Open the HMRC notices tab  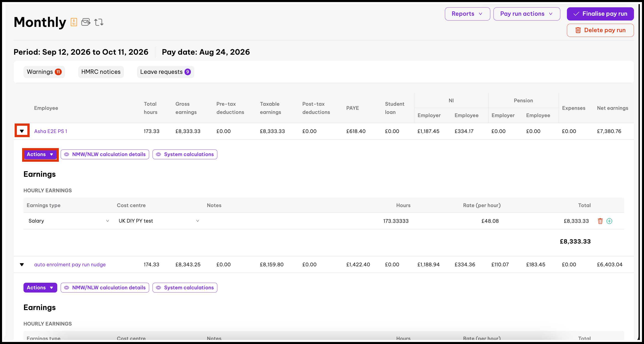pos(101,72)
